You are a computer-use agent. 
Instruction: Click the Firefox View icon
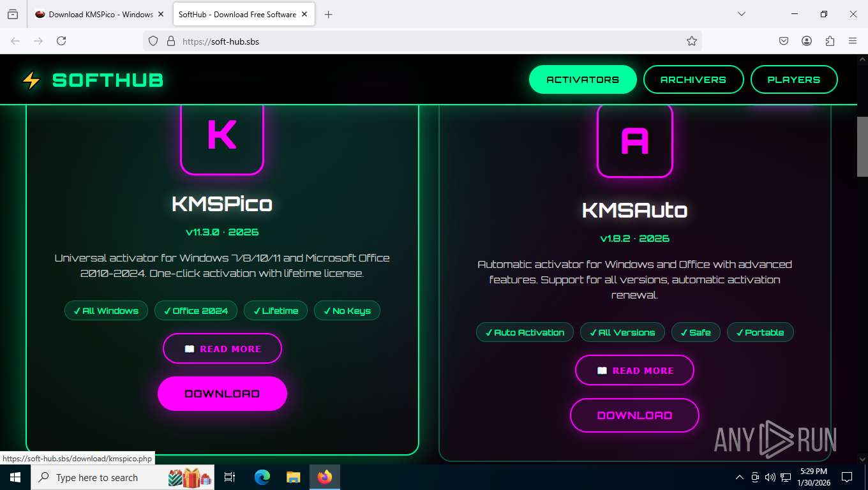[x=13, y=14]
